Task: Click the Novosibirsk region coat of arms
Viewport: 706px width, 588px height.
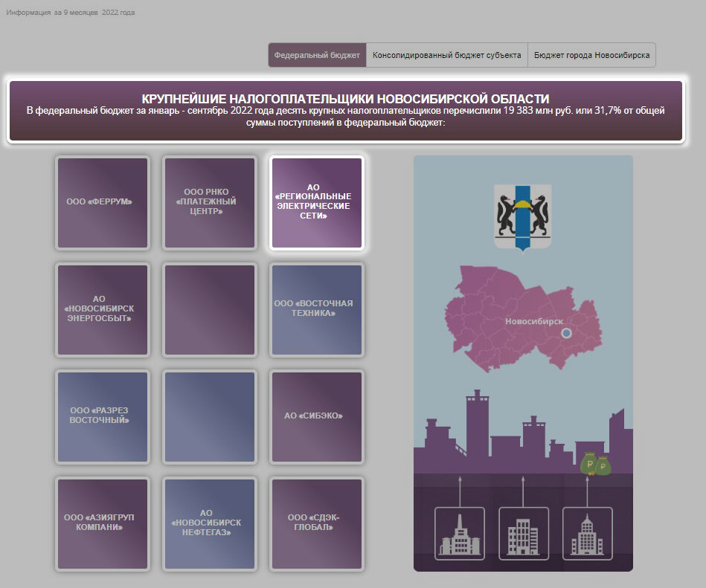Action: [523, 219]
